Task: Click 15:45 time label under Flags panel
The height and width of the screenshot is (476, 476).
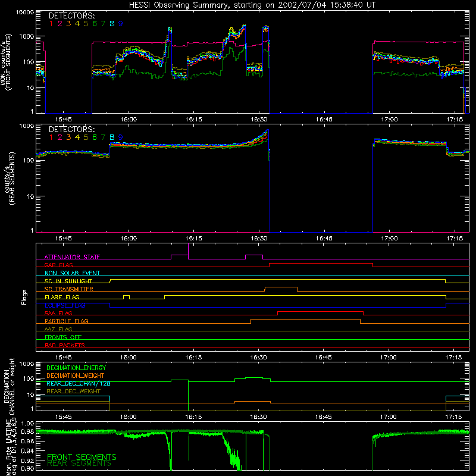Action: click(64, 358)
